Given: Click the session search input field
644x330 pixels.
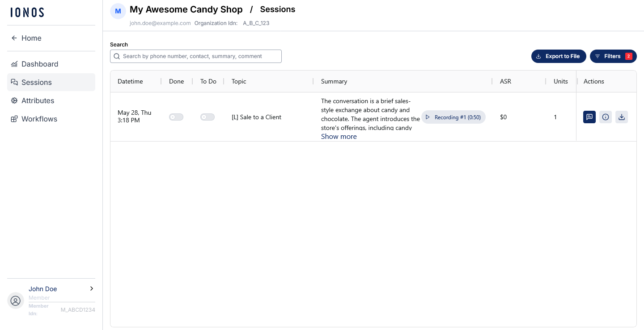Looking at the screenshot, I should coord(196,56).
